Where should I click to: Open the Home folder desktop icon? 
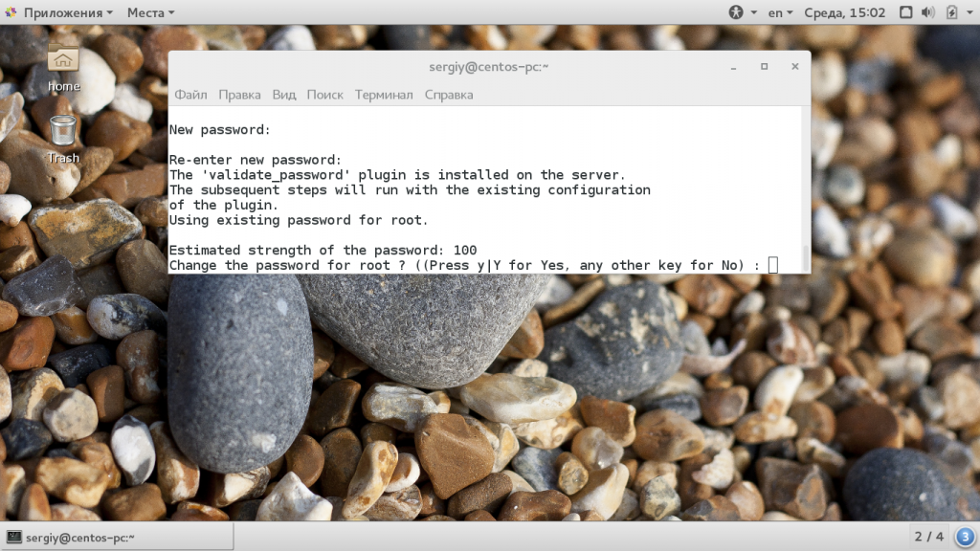[63, 63]
